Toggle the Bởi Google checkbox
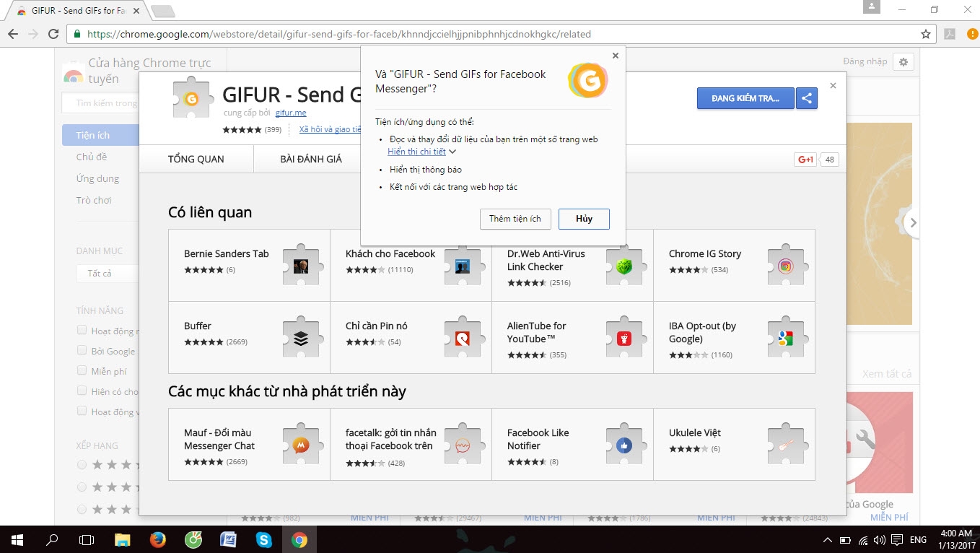This screenshot has height=553, width=980. 82,350
